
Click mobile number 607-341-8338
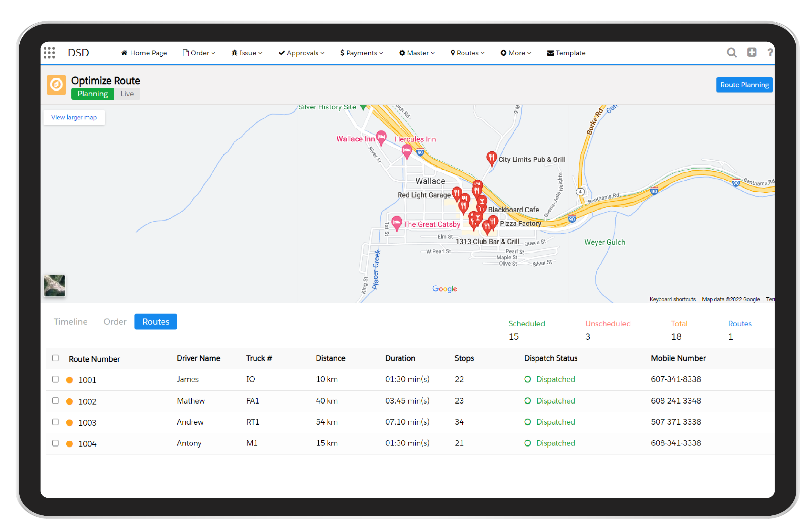click(x=676, y=379)
